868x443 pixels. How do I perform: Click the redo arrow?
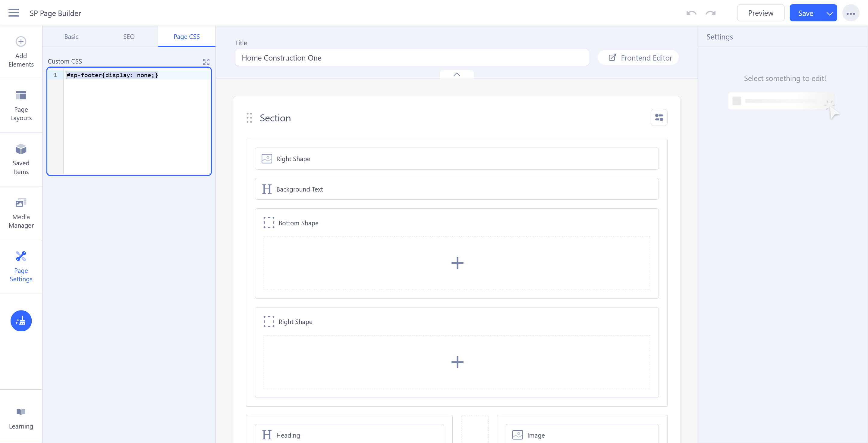[711, 13]
